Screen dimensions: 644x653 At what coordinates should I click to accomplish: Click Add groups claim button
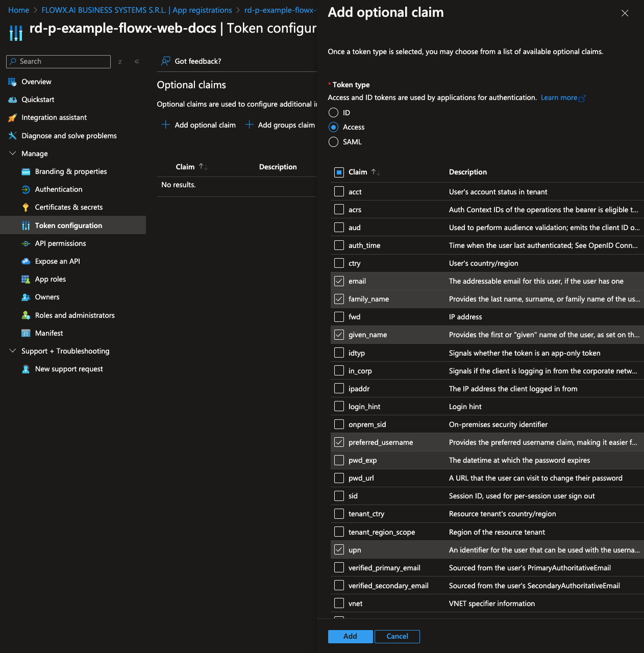(x=280, y=125)
